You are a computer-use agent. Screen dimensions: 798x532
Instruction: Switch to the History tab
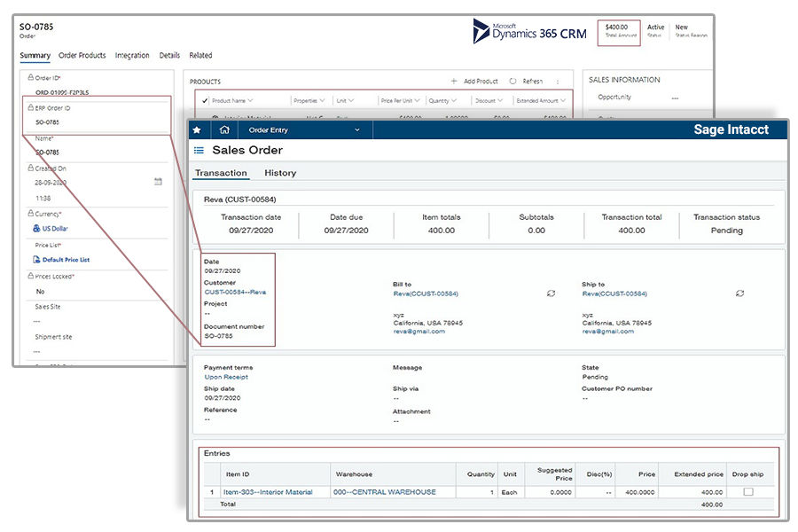(x=280, y=173)
